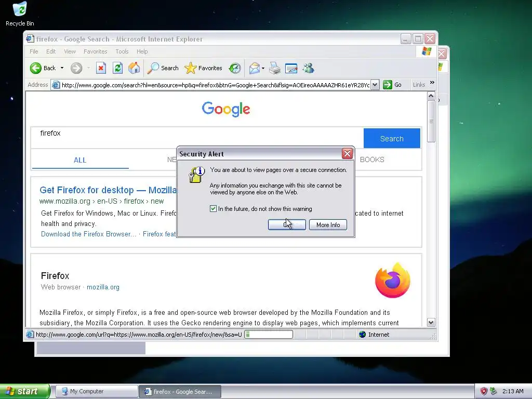Click the network tray icon

tap(493, 391)
